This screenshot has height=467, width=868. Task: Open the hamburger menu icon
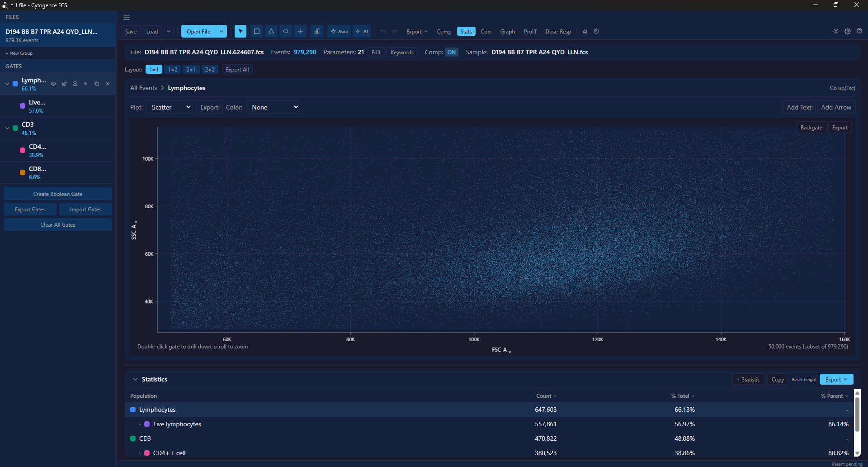127,18
